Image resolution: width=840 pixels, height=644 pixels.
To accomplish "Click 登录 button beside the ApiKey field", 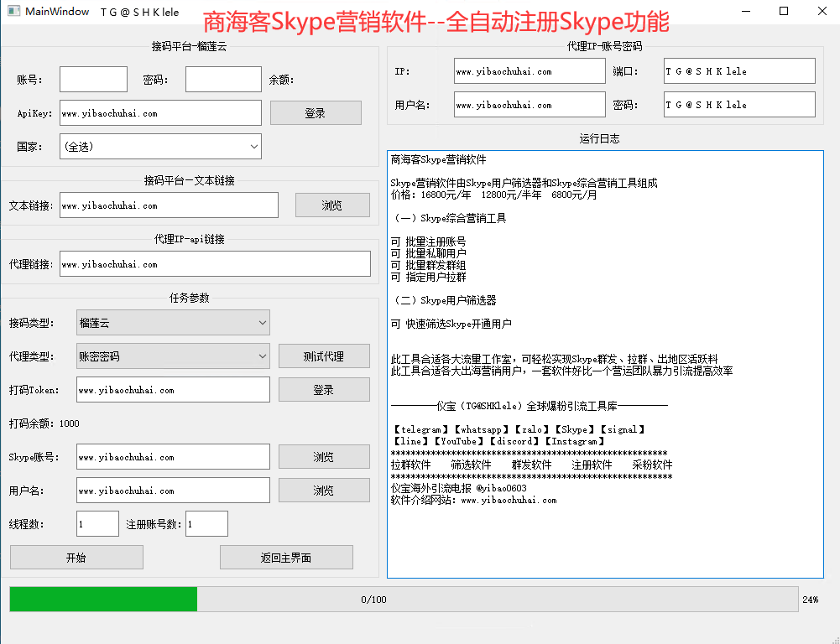I will point(316,113).
